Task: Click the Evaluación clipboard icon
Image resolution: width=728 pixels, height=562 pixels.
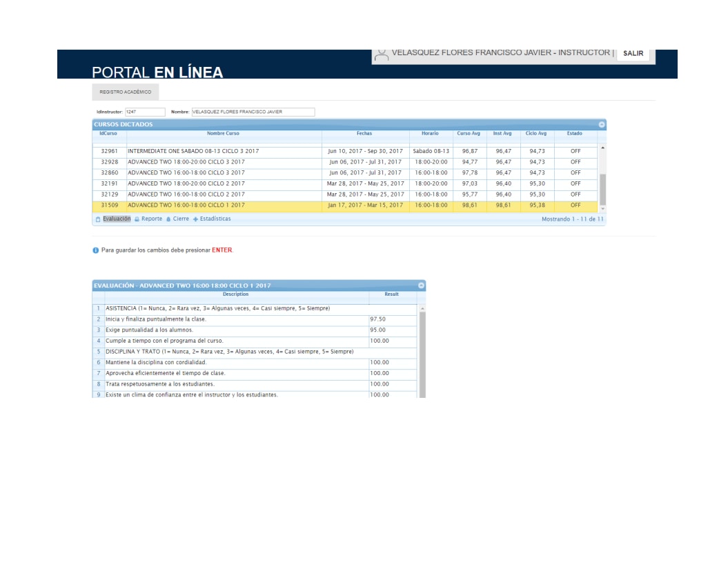Action: pyautogui.click(x=97, y=219)
